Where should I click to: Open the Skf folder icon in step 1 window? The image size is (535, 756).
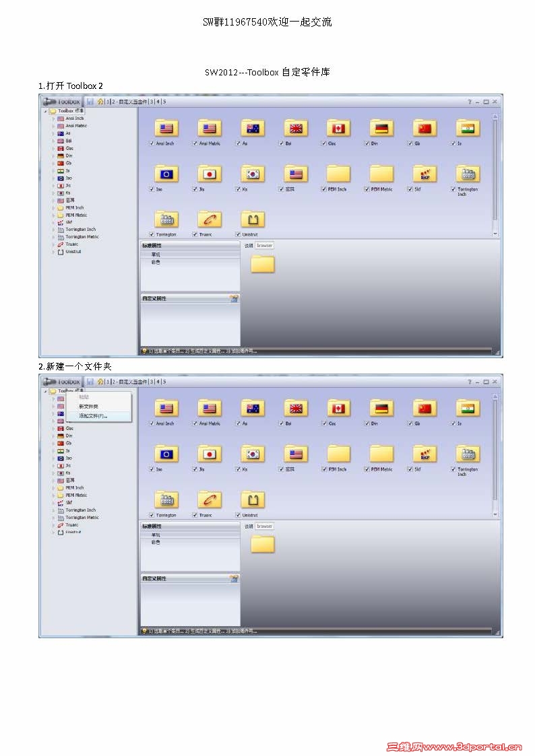pos(424,174)
